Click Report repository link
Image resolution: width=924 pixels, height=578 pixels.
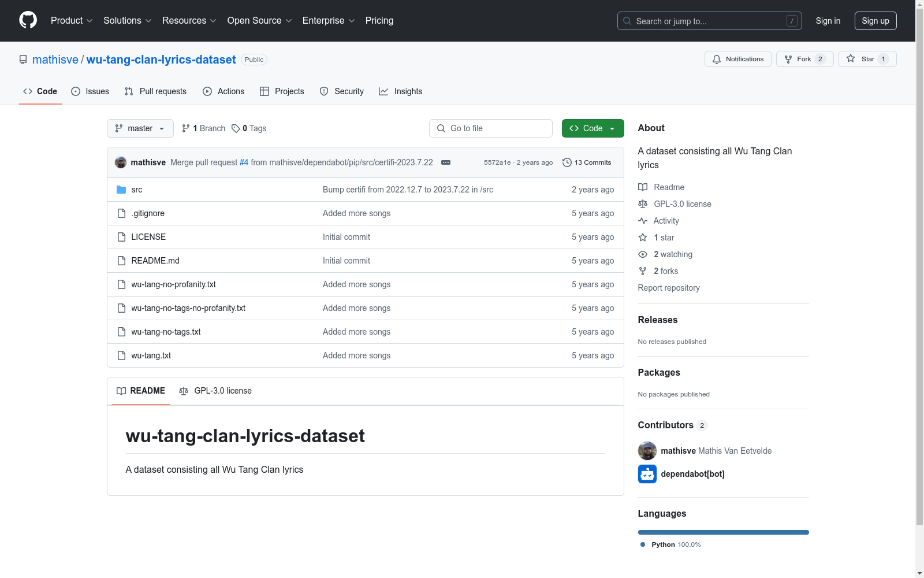point(669,288)
